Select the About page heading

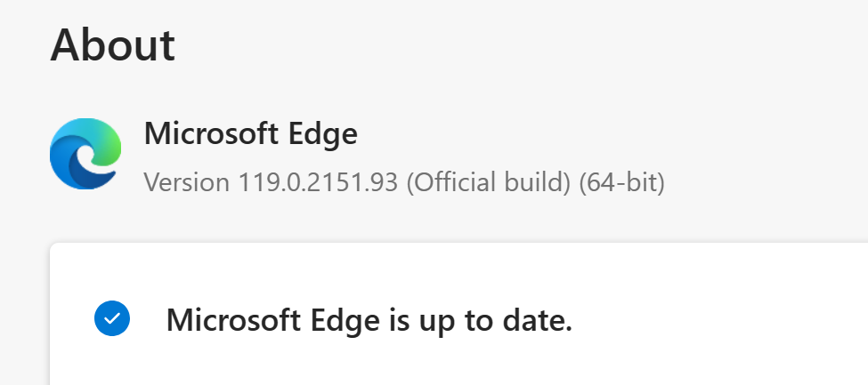(x=113, y=44)
